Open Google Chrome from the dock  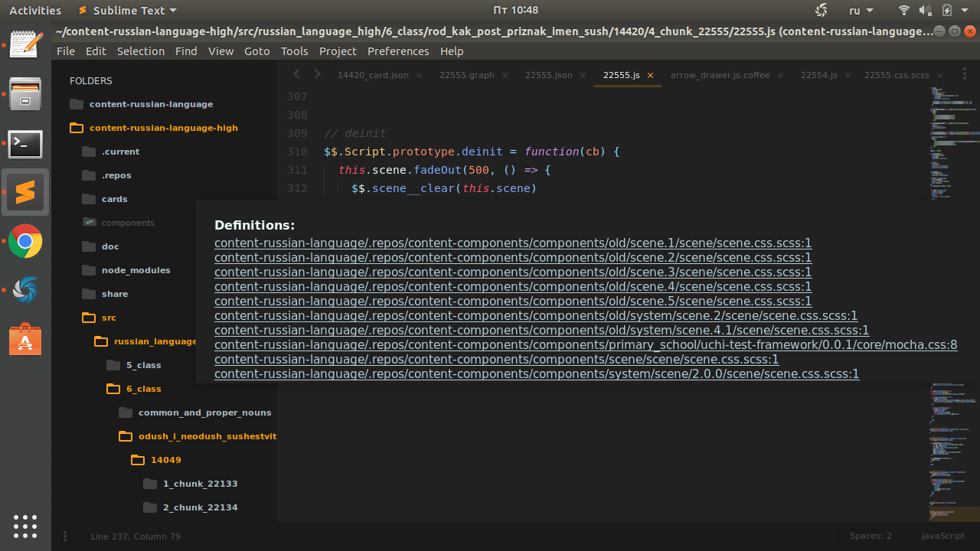[25, 241]
